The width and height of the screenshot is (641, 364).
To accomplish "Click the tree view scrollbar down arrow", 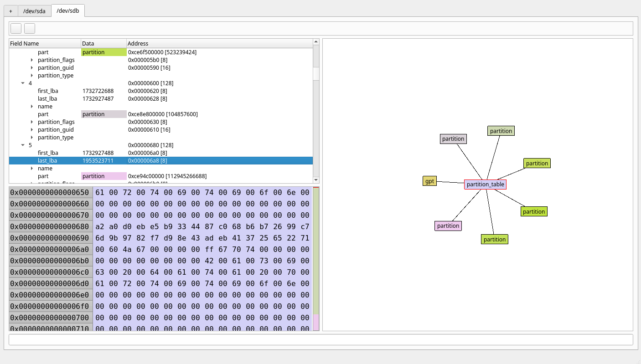I will coord(316,180).
